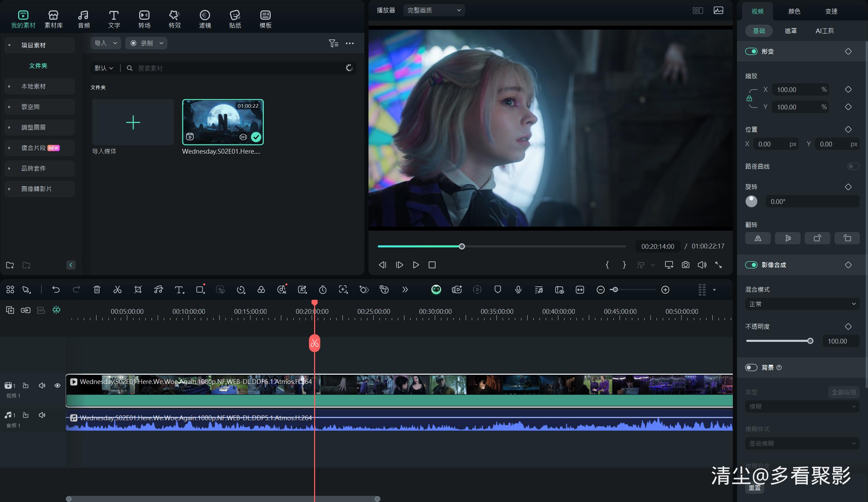Image resolution: width=868 pixels, height=502 pixels.
Task: Click the scissors split tool in timeline toolbar
Action: (x=117, y=290)
